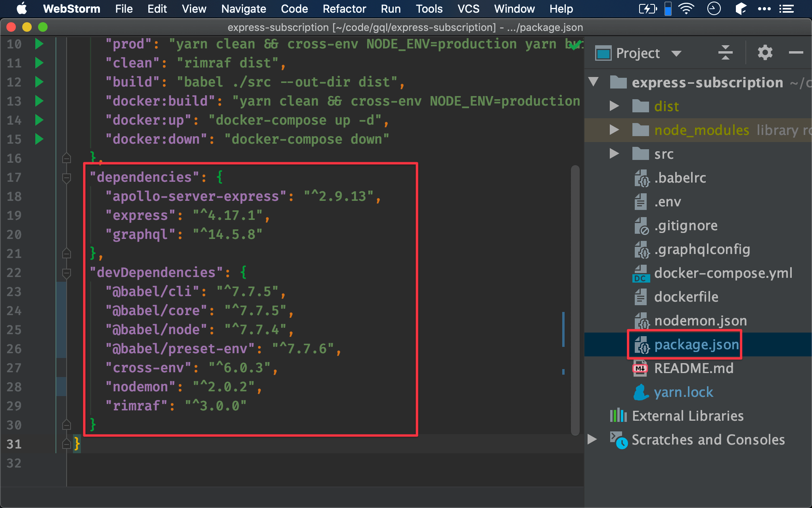Image resolution: width=812 pixels, height=508 pixels.
Task: Open Project panel settings gear
Action: tap(765, 52)
